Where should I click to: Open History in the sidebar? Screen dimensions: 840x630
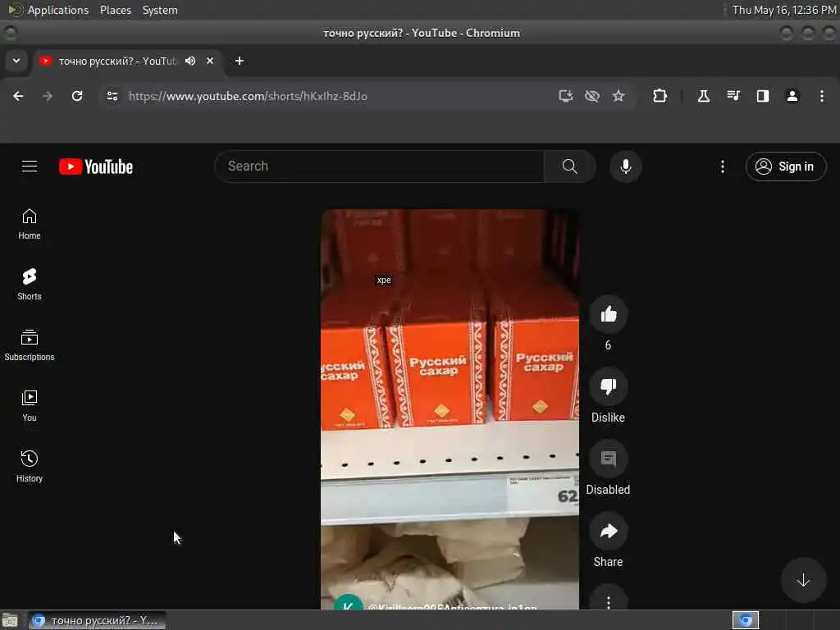[30, 466]
